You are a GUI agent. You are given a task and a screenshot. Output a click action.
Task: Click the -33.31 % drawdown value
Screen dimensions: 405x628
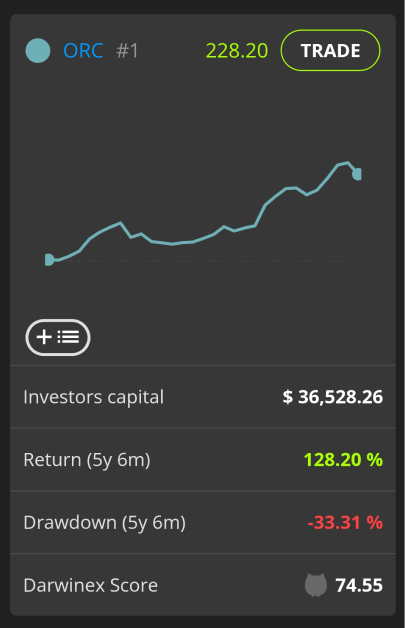345,522
